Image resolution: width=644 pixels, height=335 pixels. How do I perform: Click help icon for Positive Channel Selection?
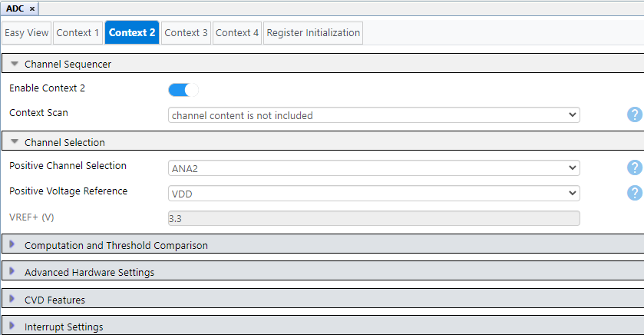[x=634, y=167]
